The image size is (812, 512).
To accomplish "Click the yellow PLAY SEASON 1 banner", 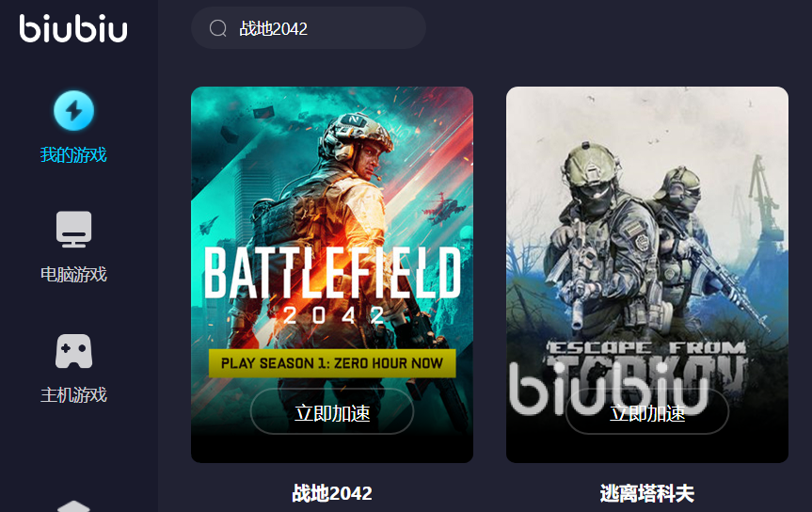I will click(332, 363).
